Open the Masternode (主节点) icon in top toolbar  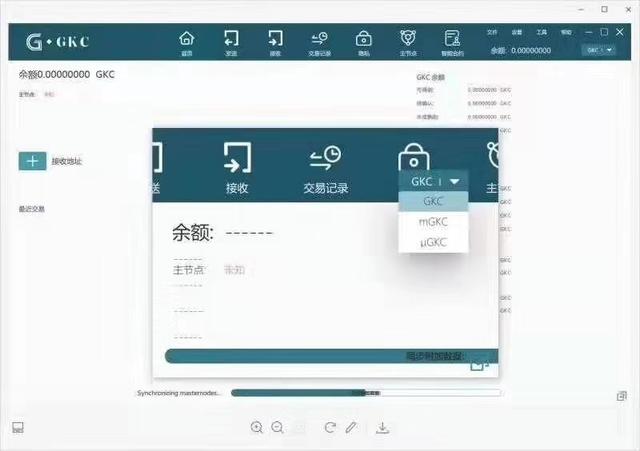pos(408,42)
